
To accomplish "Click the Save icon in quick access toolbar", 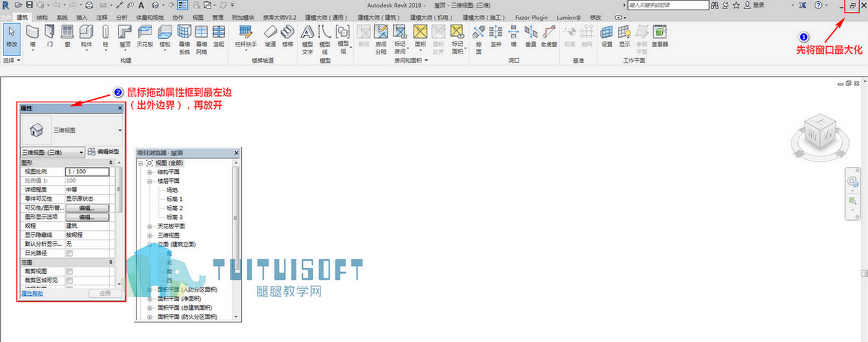I will point(29,5).
